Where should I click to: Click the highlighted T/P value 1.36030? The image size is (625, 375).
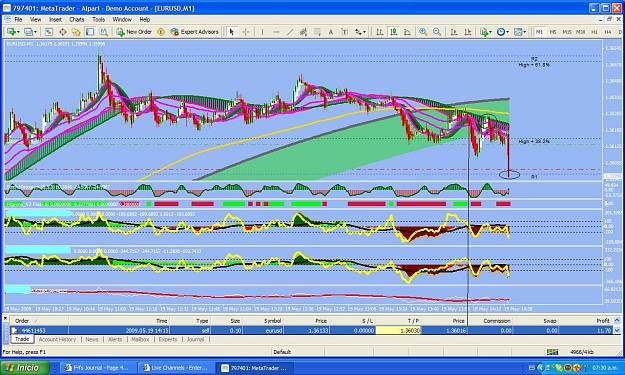pyautogui.click(x=399, y=330)
